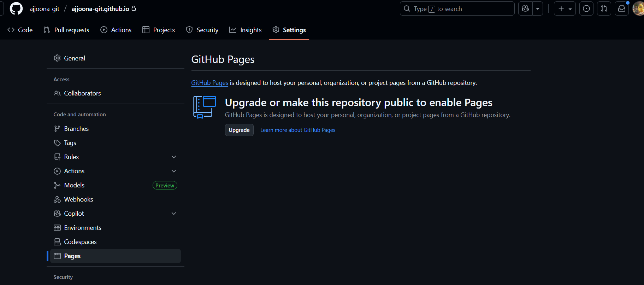Open the notifications inbox icon
Image resolution: width=644 pixels, height=285 pixels.
[x=621, y=9]
